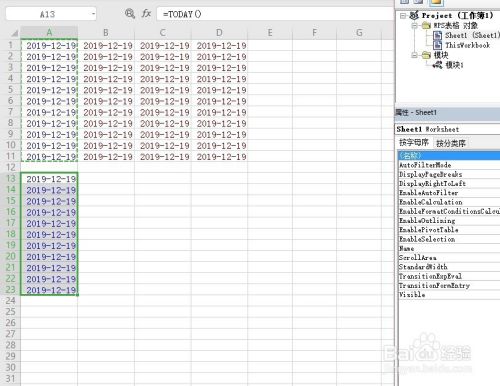
Task: Select column G header
Action: point(359,33)
